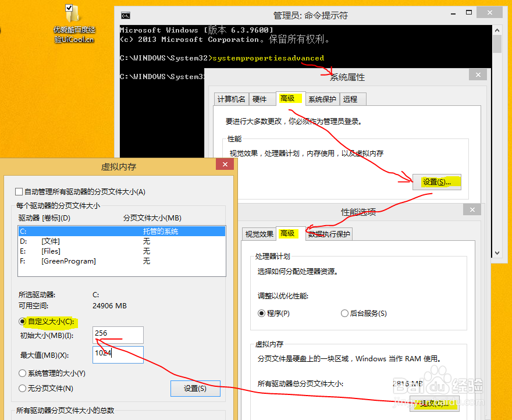Viewport: 512px width, 420px height.
Task: Select drive D: [文件] row
Action: (122, 241)
